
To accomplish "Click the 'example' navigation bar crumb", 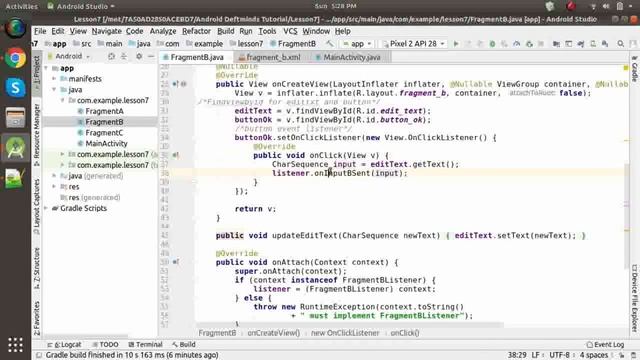I will point(204,44).
